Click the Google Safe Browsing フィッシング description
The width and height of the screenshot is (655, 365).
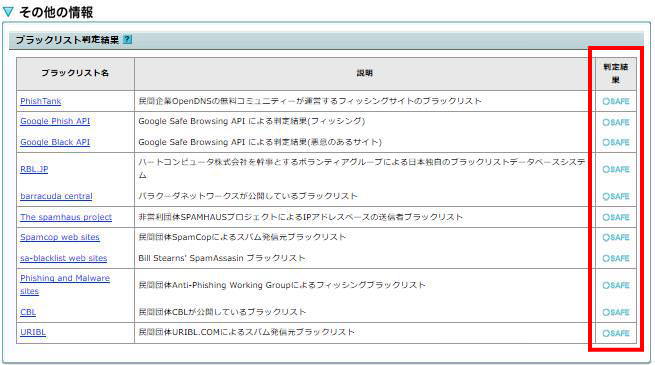[x=252, y=121]
